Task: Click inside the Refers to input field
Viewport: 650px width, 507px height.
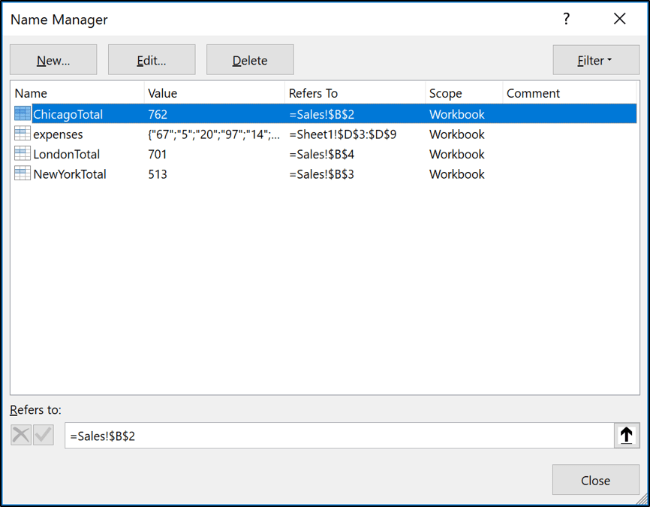Action: (338, 436)
